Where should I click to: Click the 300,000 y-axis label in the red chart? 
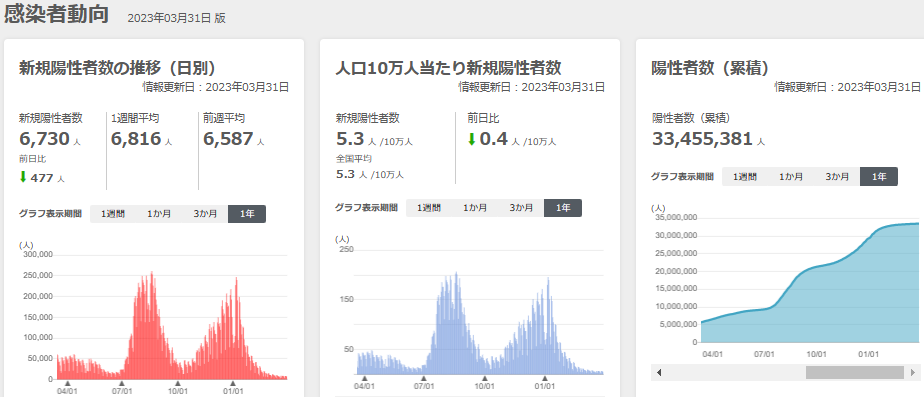(x=37, y=254)
